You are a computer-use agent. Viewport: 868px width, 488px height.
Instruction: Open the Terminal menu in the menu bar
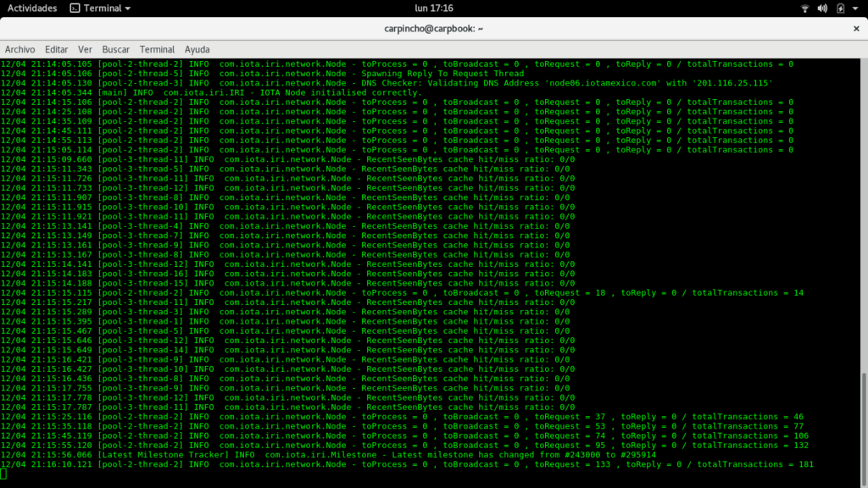tap(157, 49)
